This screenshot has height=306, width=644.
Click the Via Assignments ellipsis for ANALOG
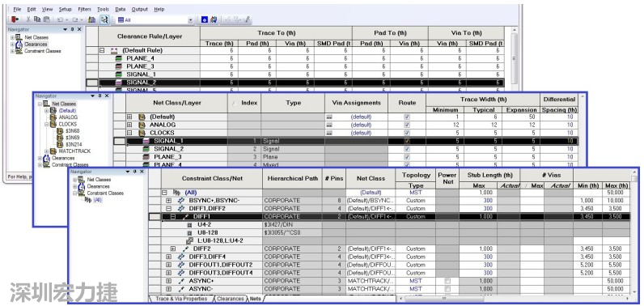click(328, 125)
